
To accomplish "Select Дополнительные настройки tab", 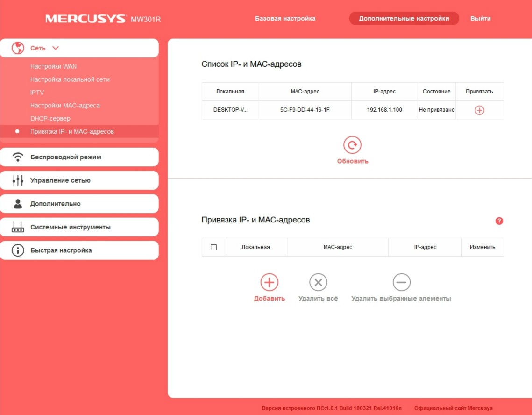I will tap(404, 19).
